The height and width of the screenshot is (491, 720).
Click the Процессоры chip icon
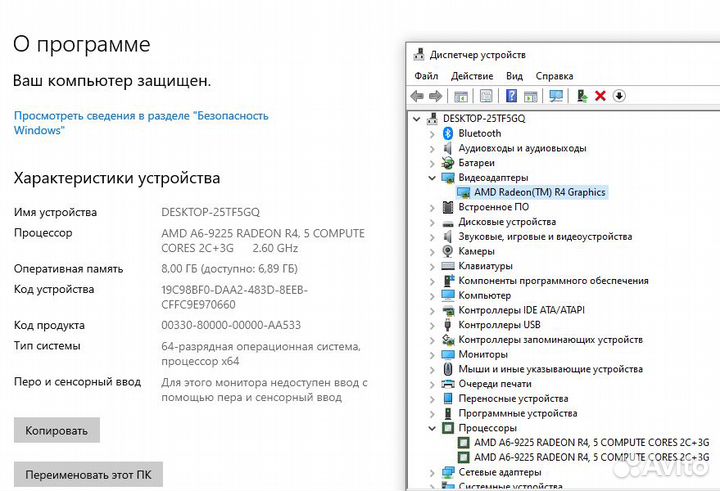point(448,428)
